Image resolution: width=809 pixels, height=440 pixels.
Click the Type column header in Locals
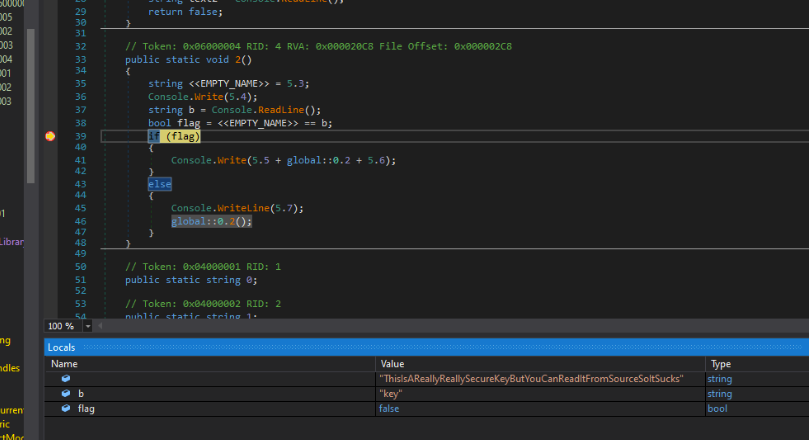click(x=720, y=364)
